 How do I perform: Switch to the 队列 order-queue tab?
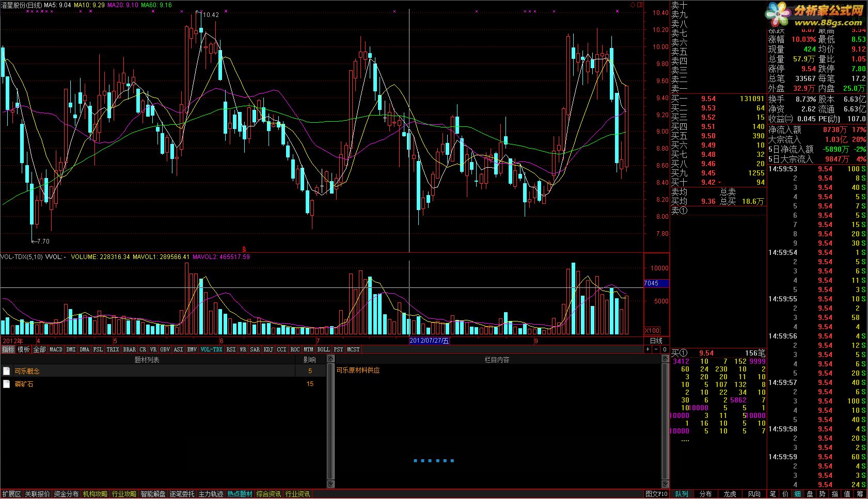coord(682,494)
